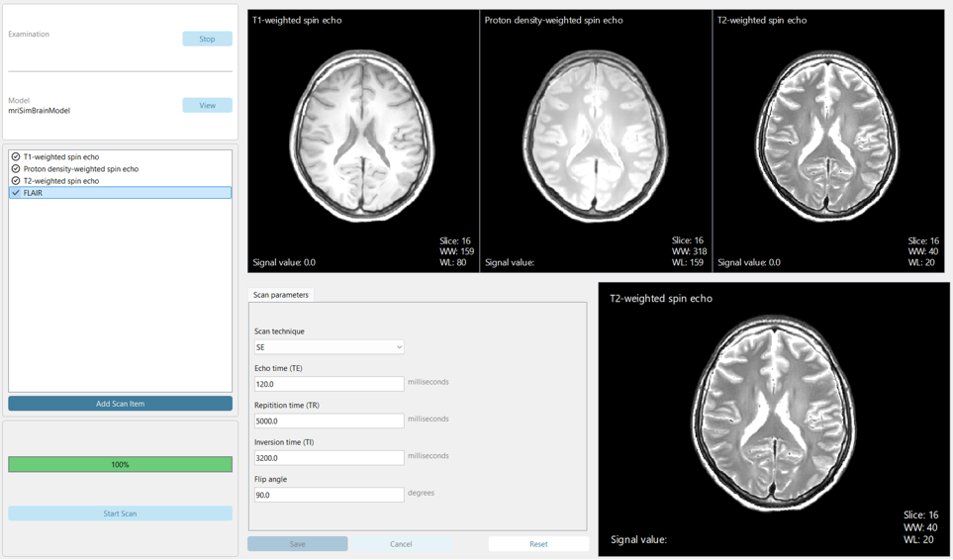953x560 pixels.
Task: Click the Flip angle input field
Action: click(329, 495)
